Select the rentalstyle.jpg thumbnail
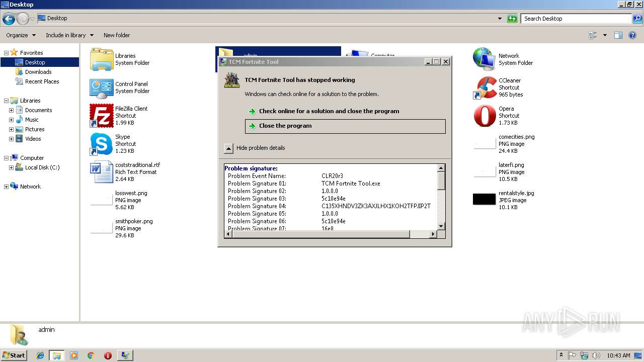Screen dimensions: 644x362 point(485,199)
